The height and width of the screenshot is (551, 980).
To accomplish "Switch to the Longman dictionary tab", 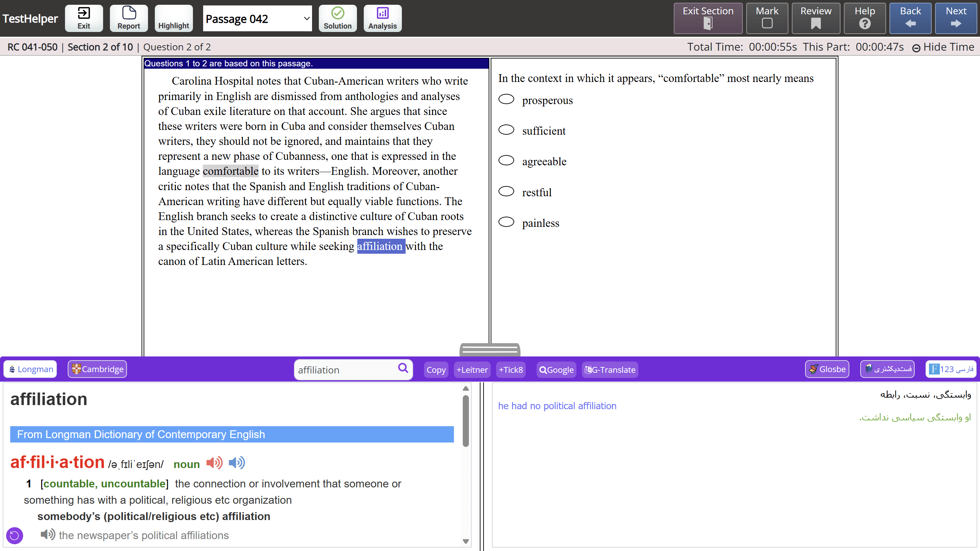I will pyautogui.click(x=30, y=369).
